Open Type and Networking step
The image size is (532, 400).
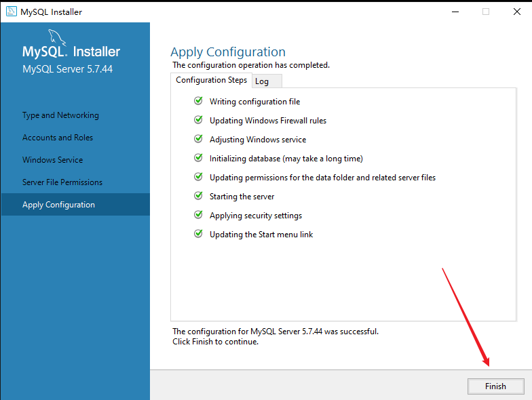tap(61, 115)
